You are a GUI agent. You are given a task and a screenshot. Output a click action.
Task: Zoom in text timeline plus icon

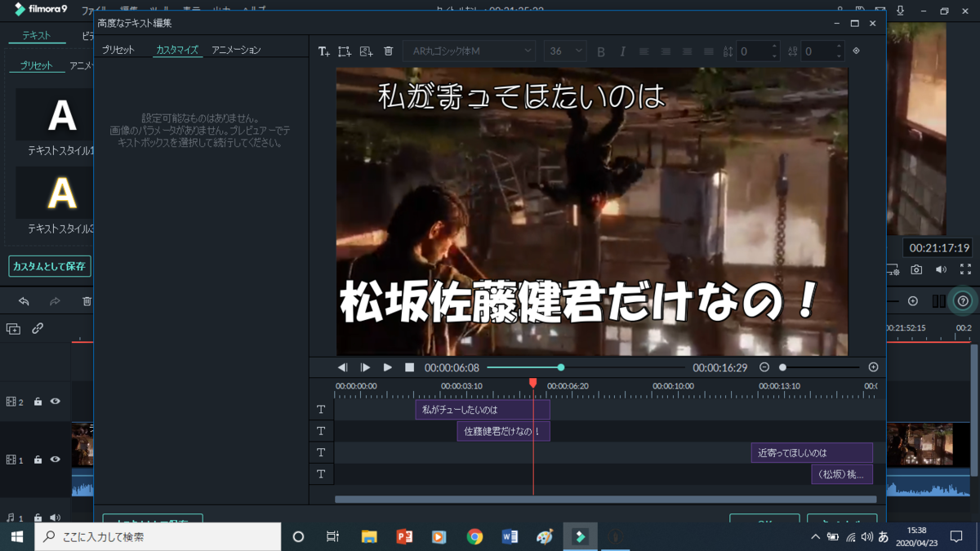[x=873, y=367]
